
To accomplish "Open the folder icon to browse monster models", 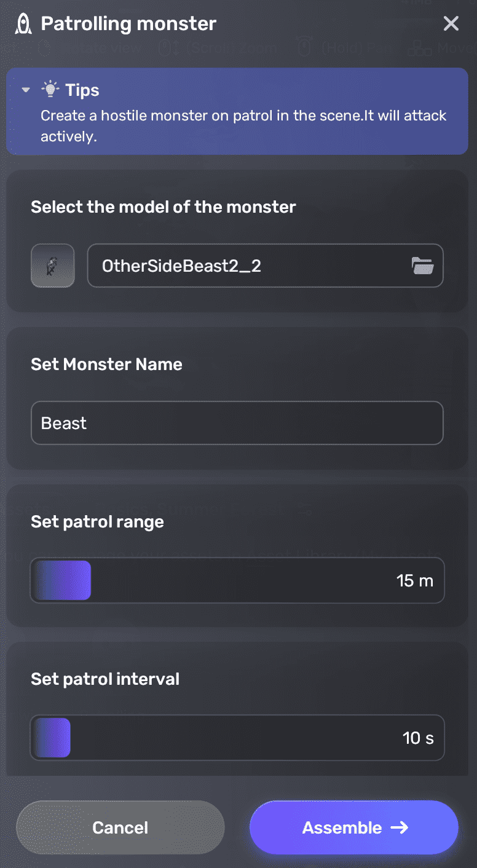I will (x=423, y=265).
